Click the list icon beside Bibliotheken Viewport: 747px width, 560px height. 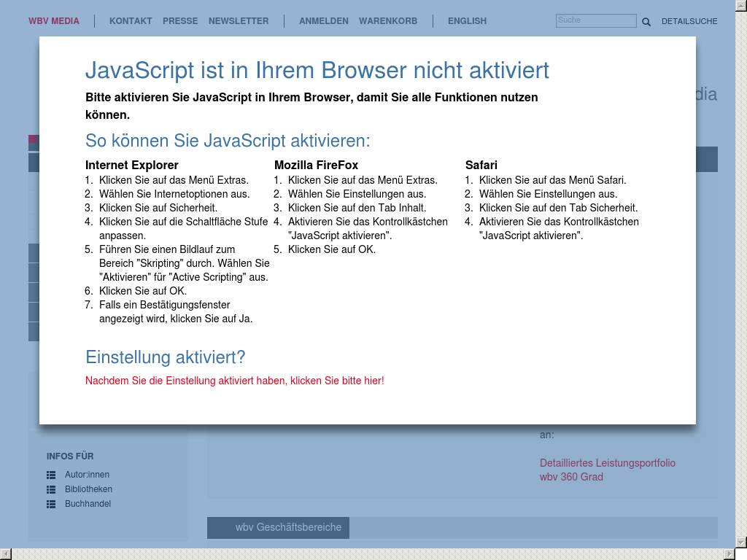click(x=51, y=489)
